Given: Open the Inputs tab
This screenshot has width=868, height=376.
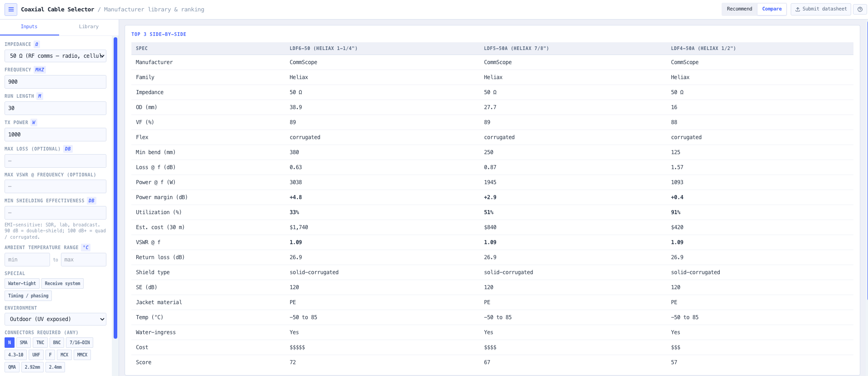Looking at the screenshot, I should click(x=29, y=27).
